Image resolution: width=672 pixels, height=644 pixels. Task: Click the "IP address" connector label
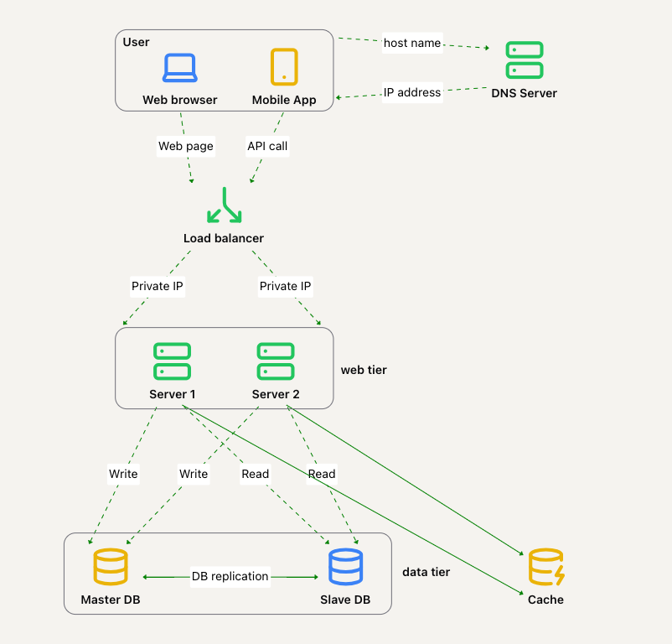412,92
